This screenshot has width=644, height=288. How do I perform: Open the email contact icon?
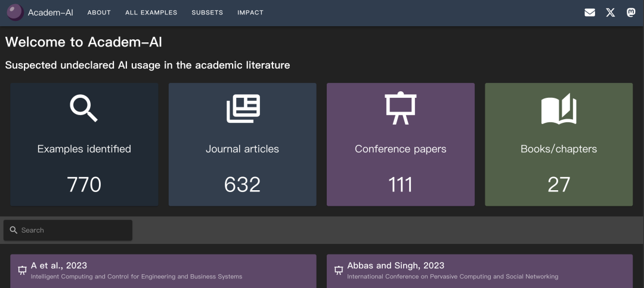pos(590,13)
